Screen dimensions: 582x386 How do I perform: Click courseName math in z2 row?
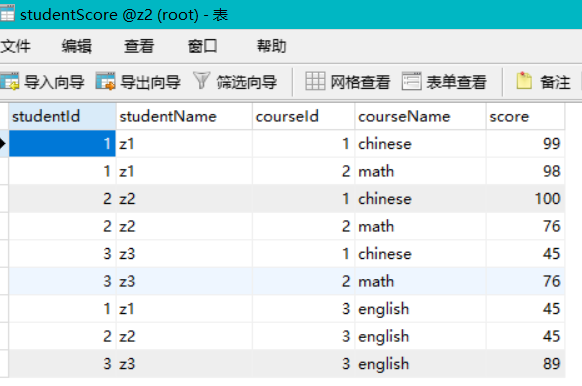(421, 226)
